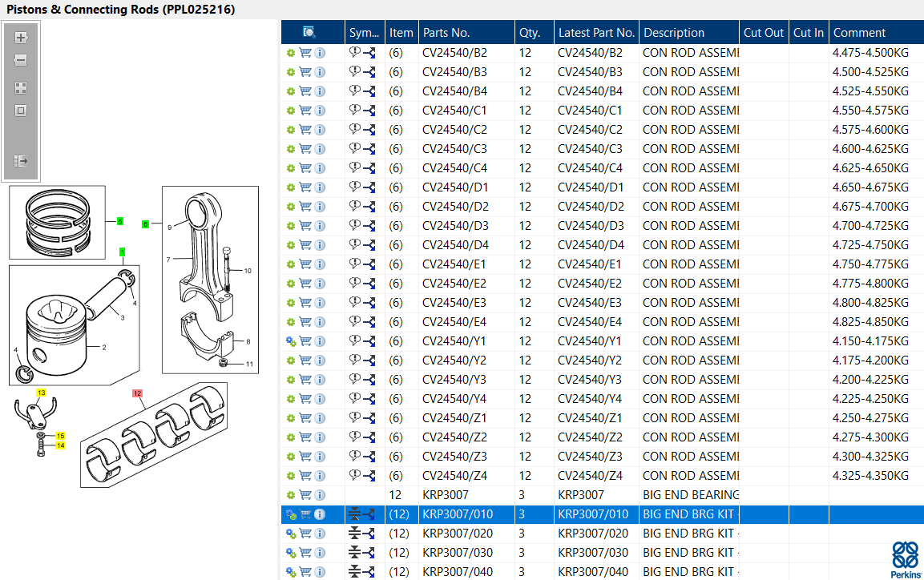Sort by the Description column header
Viewport: 924px width, 580px height.
click(673, 32)
